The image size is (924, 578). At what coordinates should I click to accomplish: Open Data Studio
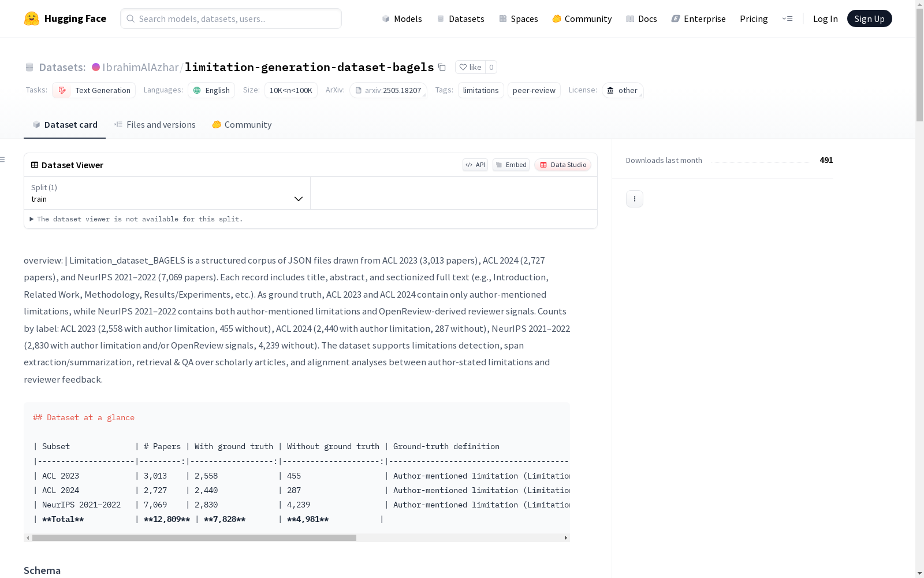[562, 165]
